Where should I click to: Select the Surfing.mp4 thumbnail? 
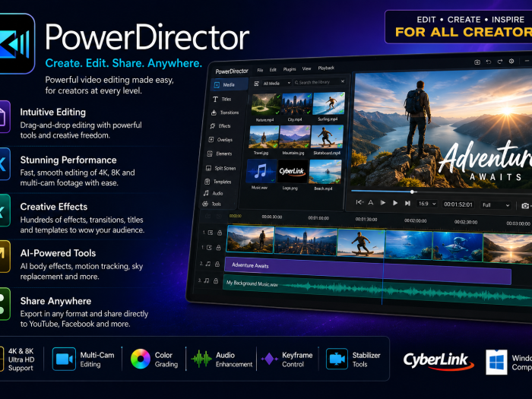coord(328,103)
